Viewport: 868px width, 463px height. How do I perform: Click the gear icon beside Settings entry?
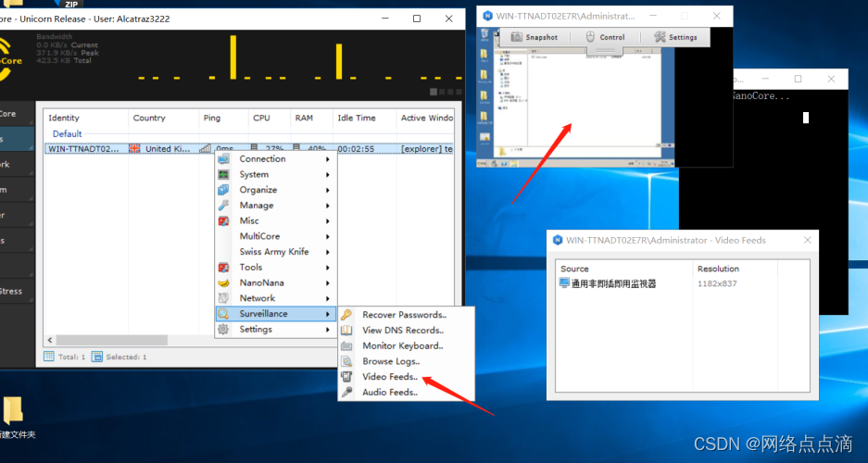tap(223, 329)
